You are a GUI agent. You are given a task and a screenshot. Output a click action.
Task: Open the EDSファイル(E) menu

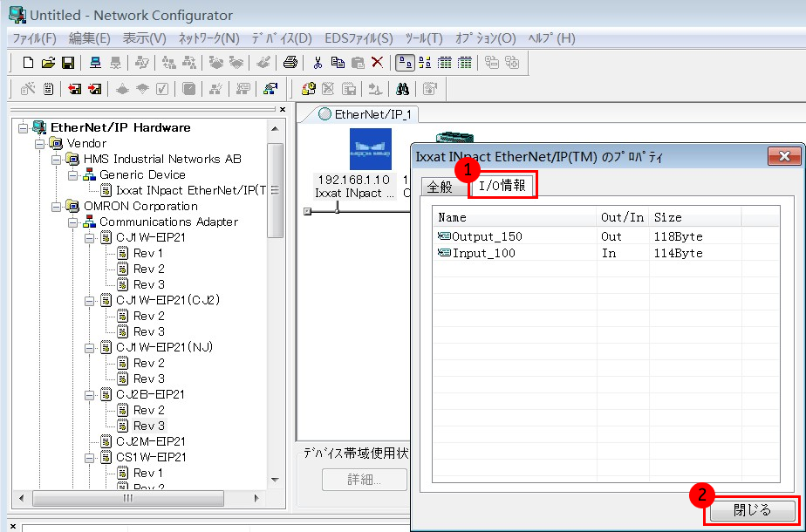click(361, 38)
